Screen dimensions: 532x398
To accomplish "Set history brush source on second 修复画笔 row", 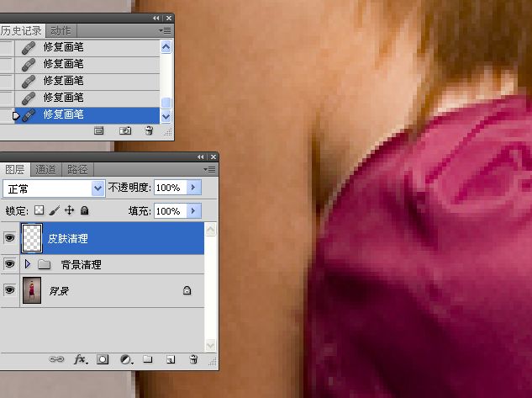I will click(x=7, y=65).
